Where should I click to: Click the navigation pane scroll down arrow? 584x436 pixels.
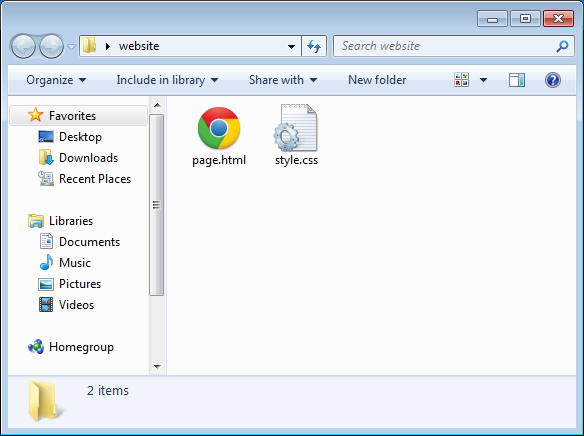[157, 367]
